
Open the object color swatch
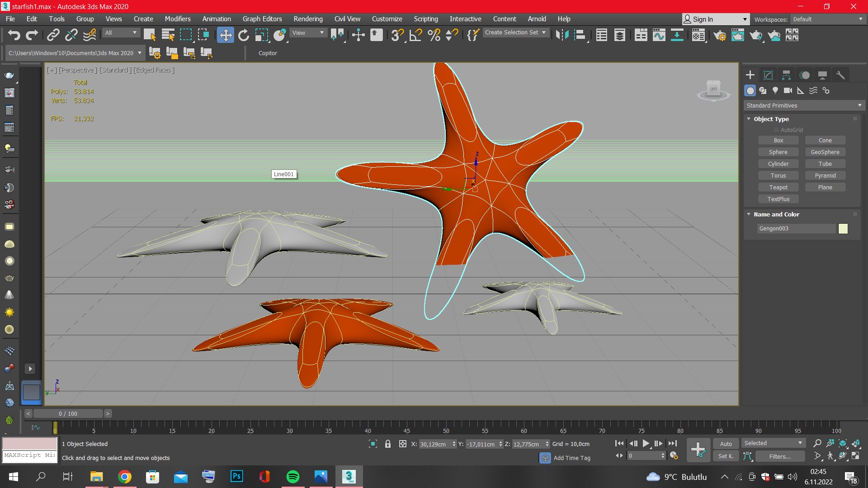pos(843,229)
